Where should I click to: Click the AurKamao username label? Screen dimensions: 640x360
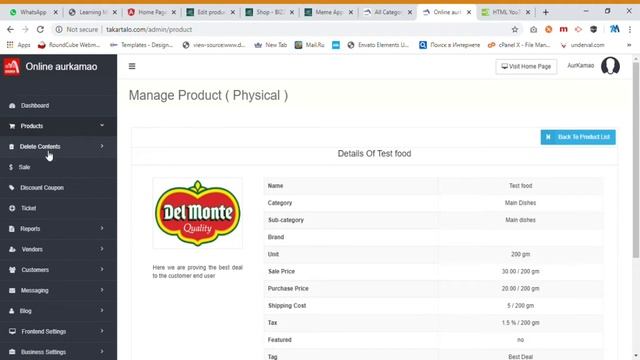(x=580, y=65)
